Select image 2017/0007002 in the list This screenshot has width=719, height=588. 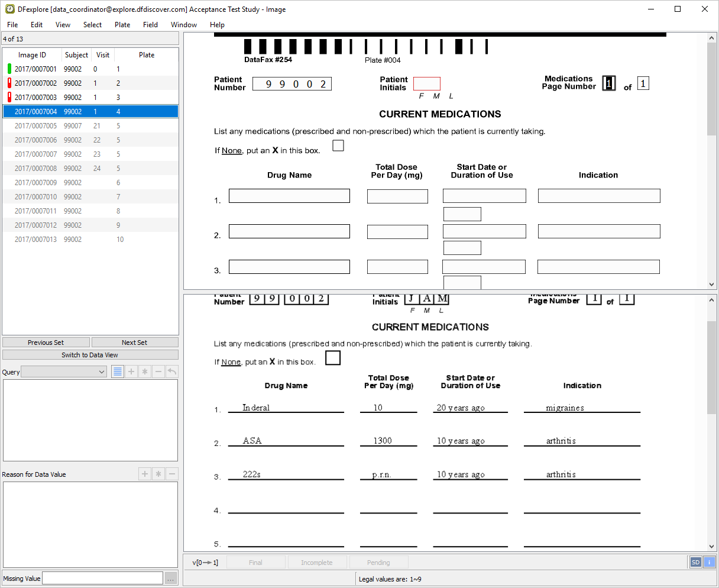(35, 83)
